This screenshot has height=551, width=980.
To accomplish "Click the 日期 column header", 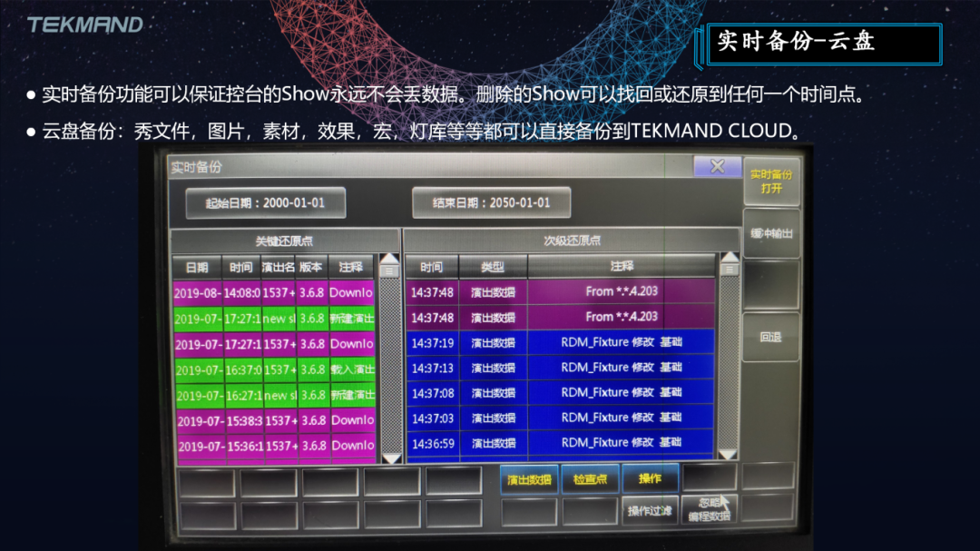I will (x=197, y=268).
